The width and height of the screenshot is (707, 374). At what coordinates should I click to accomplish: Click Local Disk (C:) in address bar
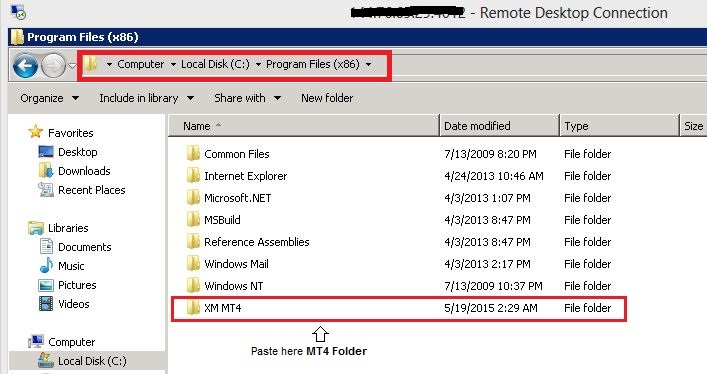[215, 65]
